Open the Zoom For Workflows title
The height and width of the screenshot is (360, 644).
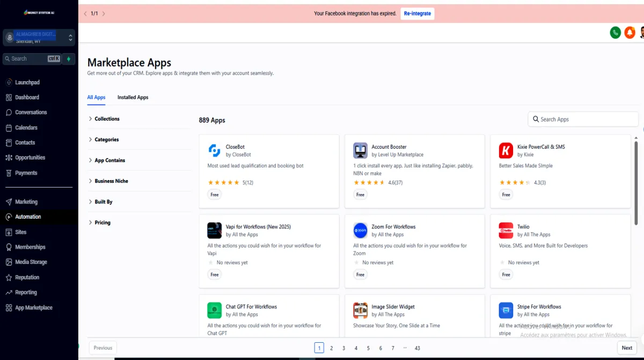coord(393,227)
